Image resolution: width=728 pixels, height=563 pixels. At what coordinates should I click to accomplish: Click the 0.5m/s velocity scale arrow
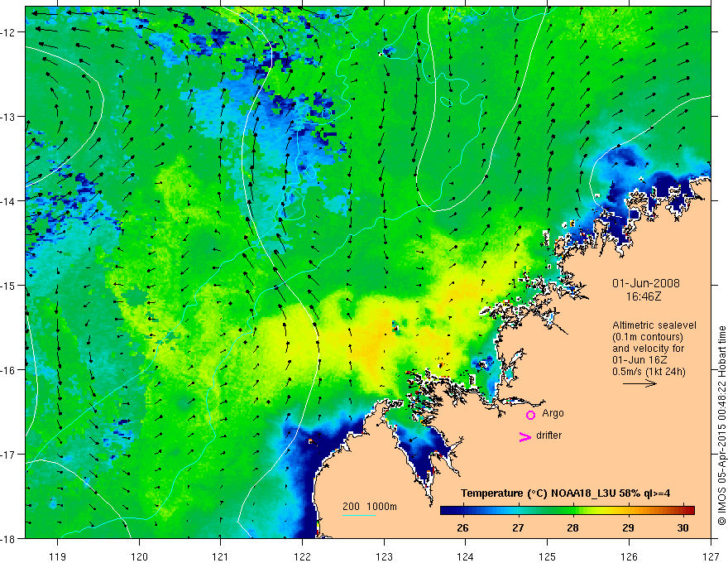coord(639,383)
